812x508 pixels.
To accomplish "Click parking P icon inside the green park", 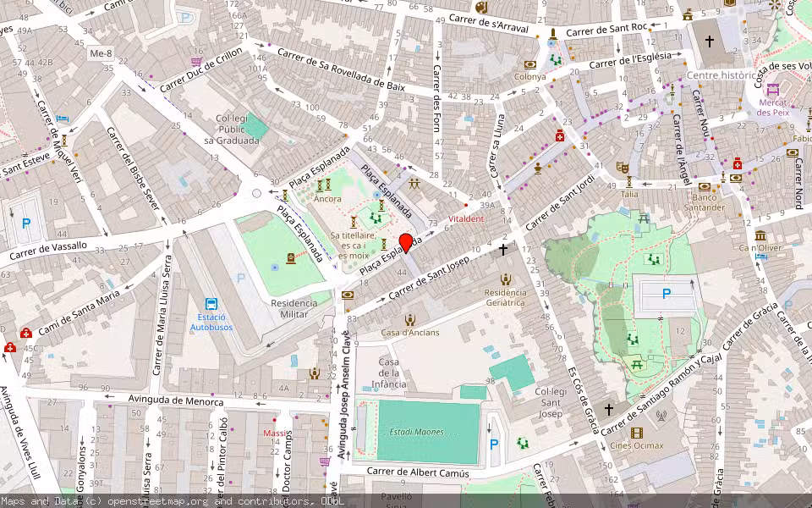I will (666, 294).
